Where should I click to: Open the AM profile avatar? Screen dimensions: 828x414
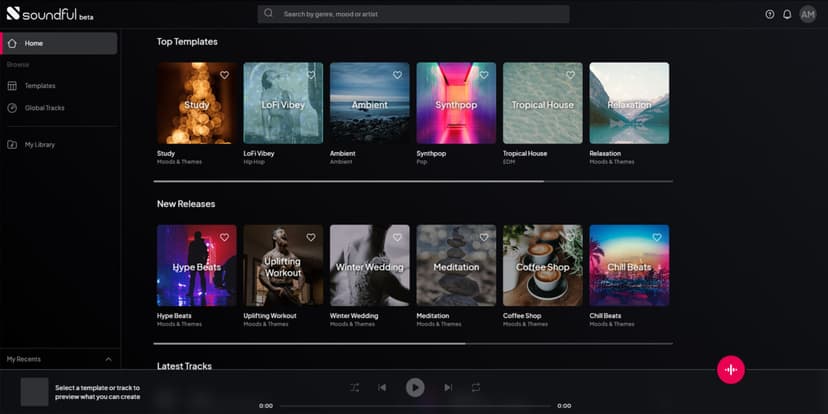point(807,14)
